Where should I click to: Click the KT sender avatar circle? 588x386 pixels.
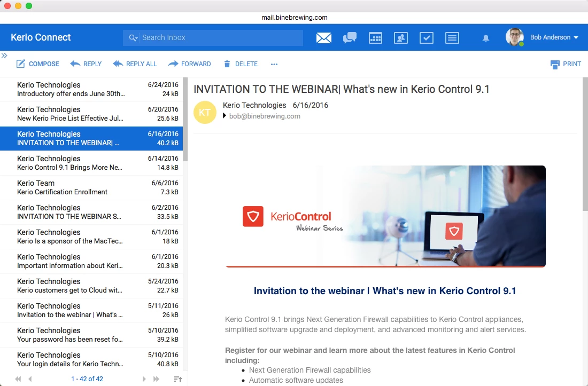click(205, 112)
